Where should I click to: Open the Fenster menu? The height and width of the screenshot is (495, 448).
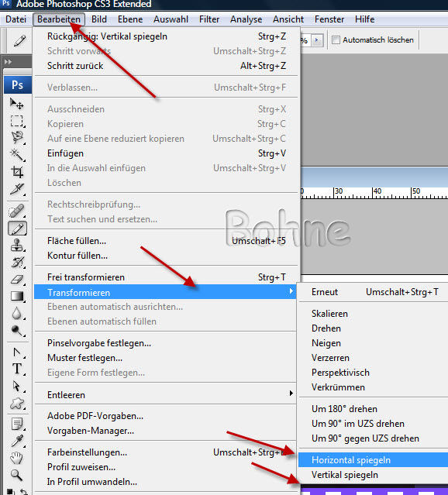pyautogui.click(x=329, y=19)
